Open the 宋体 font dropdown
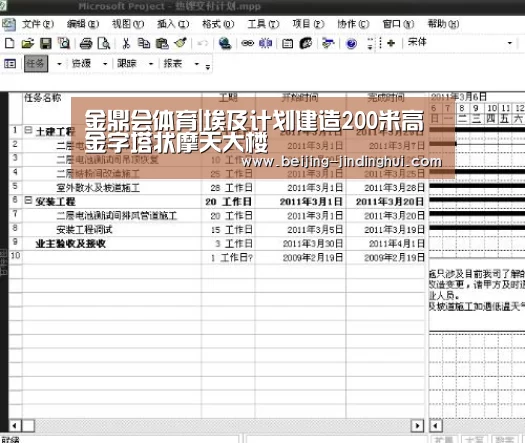Image resolution: width=525 pixels, height=443 pixels. tap(510, 43)
